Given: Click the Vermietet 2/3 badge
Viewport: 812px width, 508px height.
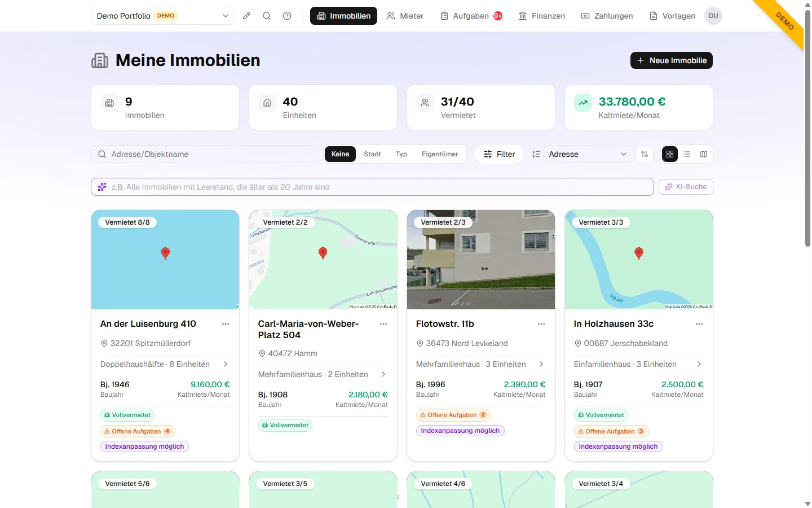Looking at the screenshot, I should point(443,222).
